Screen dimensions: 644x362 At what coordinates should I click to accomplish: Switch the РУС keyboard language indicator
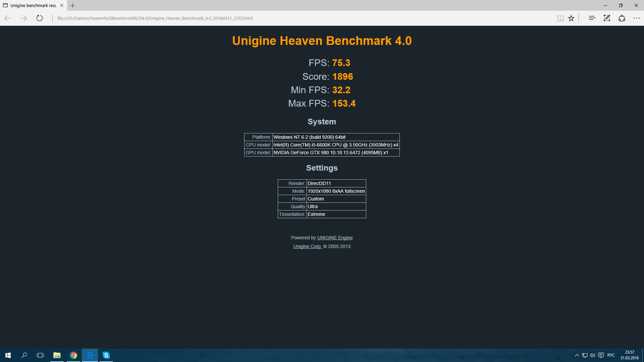pos(611,355)
